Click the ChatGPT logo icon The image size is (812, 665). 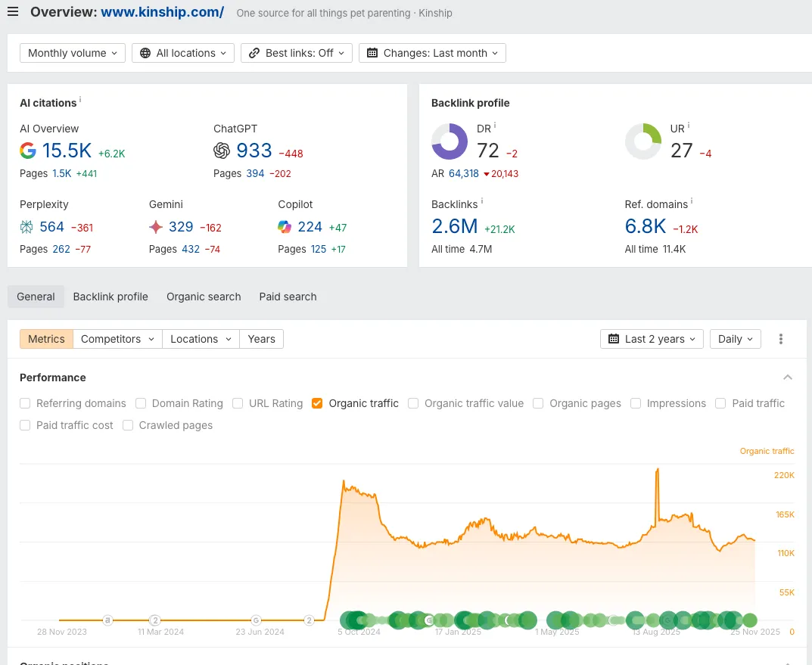[222, 151]
